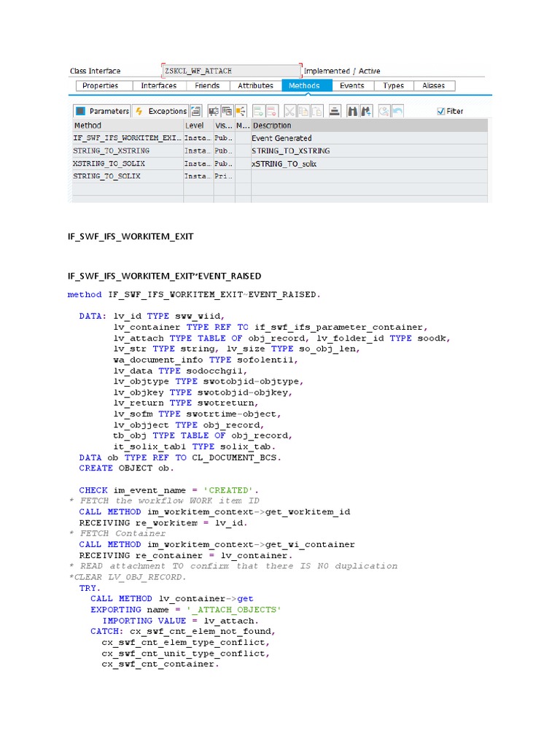Click the Find binoculars icon
The width and height of the screenshot is (560, 747).
point(352,111)
